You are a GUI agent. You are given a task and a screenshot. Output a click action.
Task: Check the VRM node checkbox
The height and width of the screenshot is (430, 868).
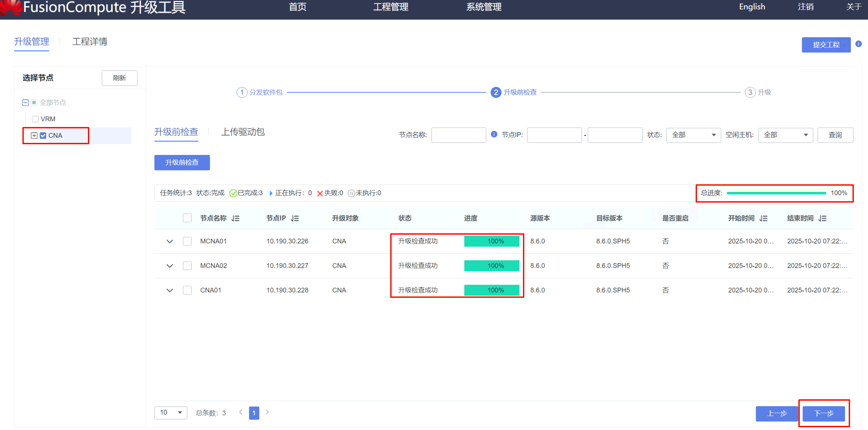pyautogui.click(x=35, y=119)
